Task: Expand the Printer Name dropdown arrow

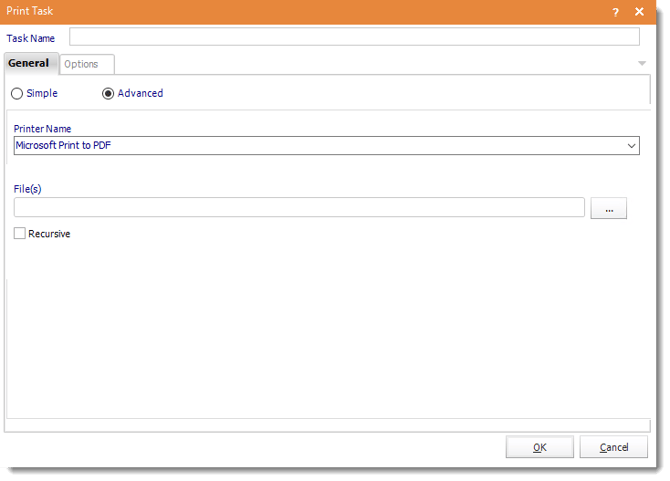Action: [631, 146]
